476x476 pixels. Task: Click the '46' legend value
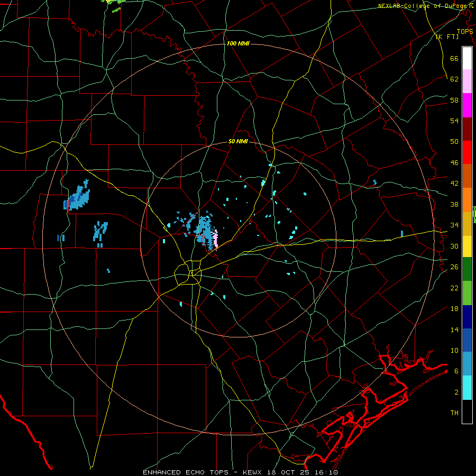[x=454, y=163]
